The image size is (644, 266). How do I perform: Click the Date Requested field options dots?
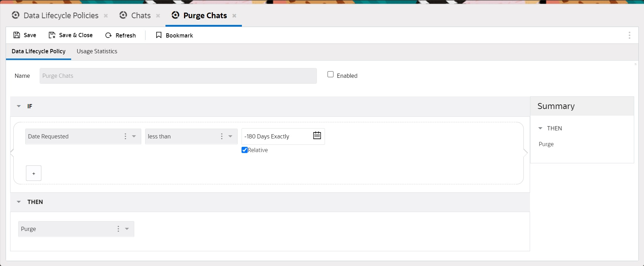coord(125,136)
